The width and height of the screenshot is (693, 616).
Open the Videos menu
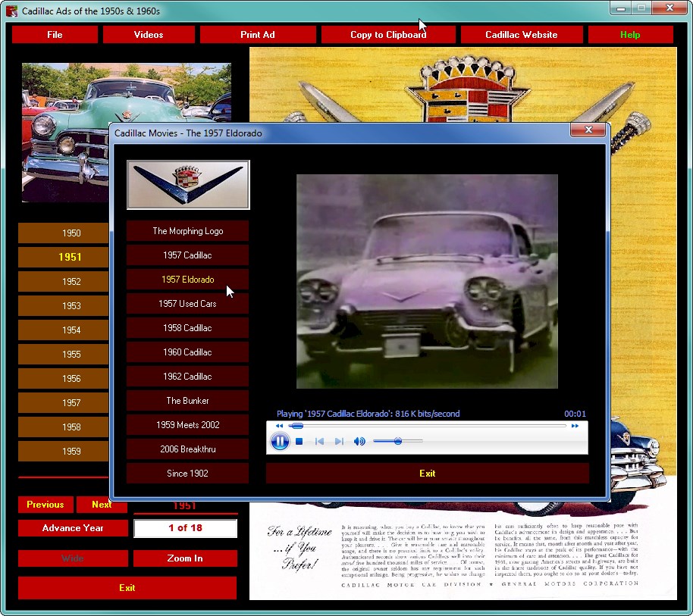[x=149, y=34]
